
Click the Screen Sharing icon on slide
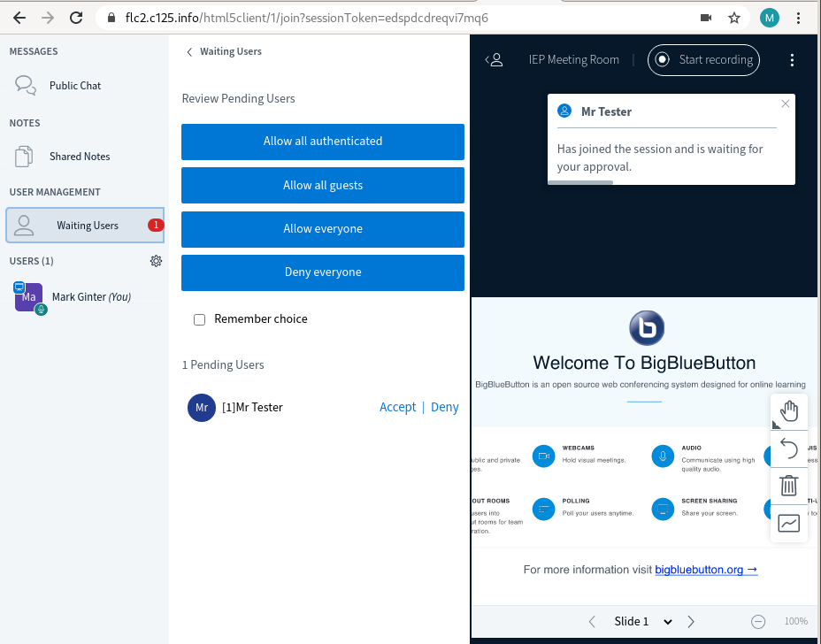663,509
